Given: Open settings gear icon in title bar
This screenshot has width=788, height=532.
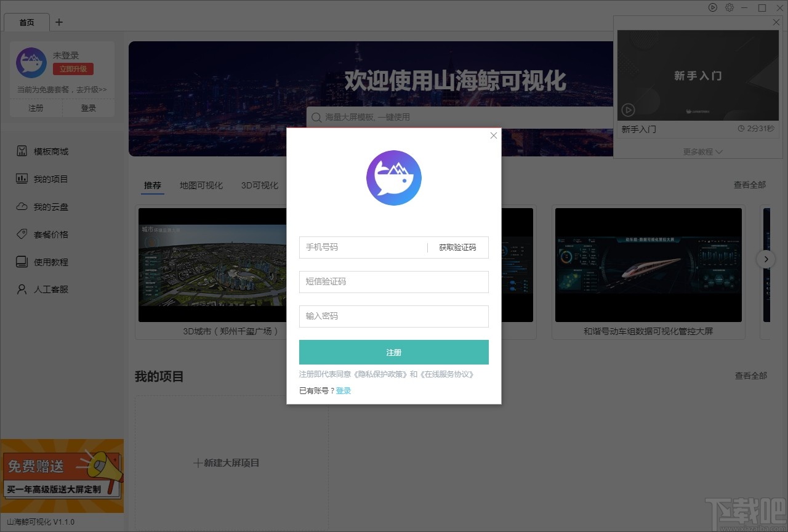Looking at the screenshot, I should 730,7.
